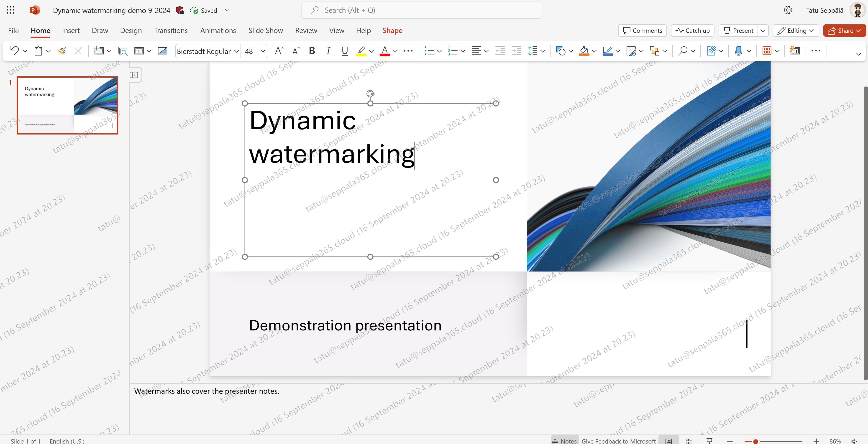Click the Format Painter icon
Image resolution: width=868 pixels, height=444 pixels.
[x=62, y=51]
